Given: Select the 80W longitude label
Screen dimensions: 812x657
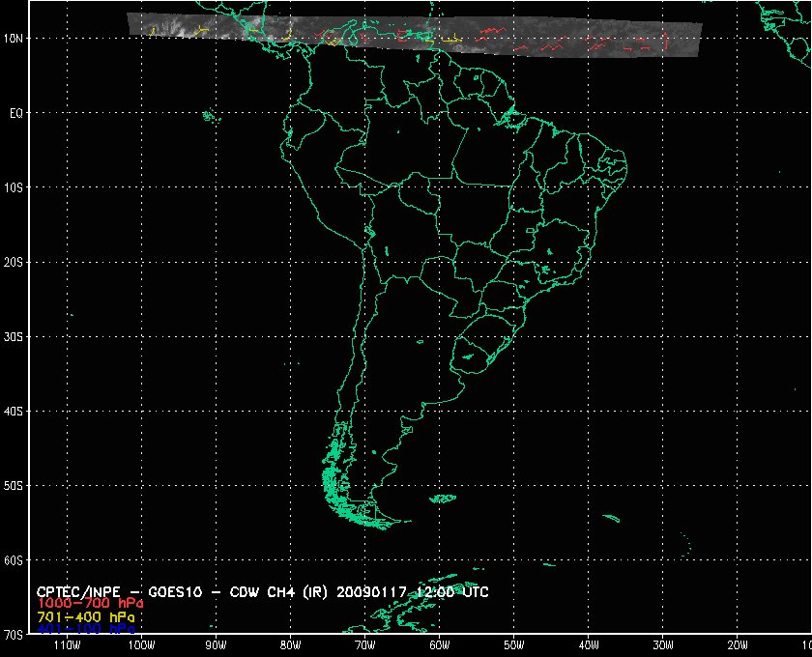Looking at the screenshot, I should click(x=289, y=645).
